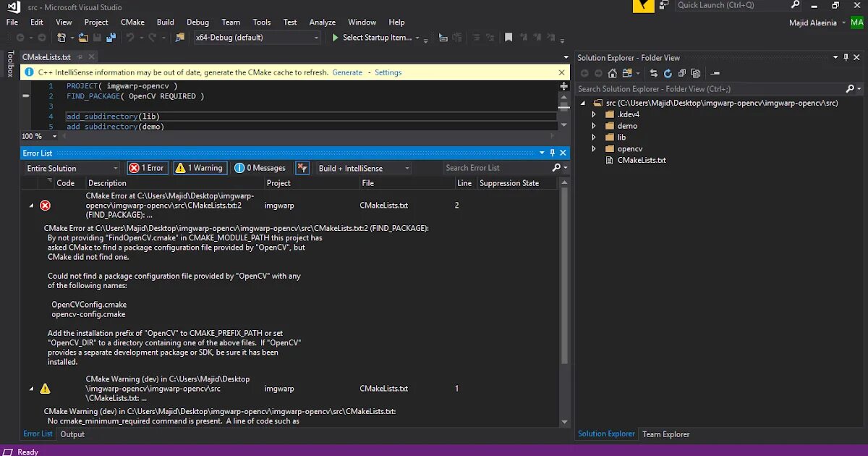Switch to the Output tab

pyautogui.click(x=72, y=434)
